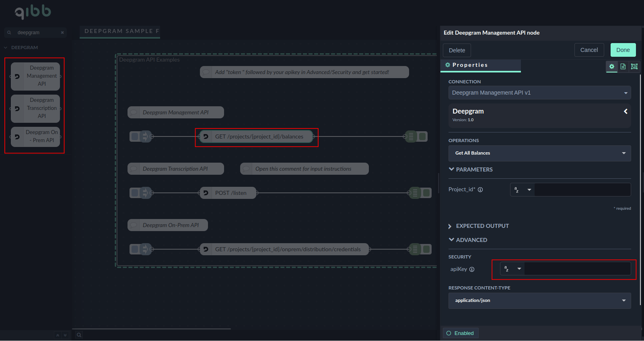The image size is (644, 341).
Task: Toggle the inject button of balances flow
Action: [x=134, y=136]
